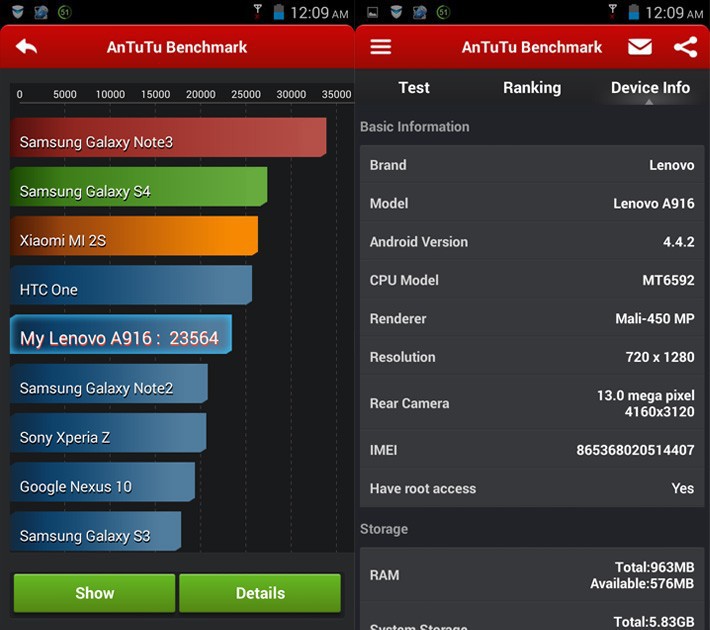Select the Xiaomi MI 2S score bar

134,236
